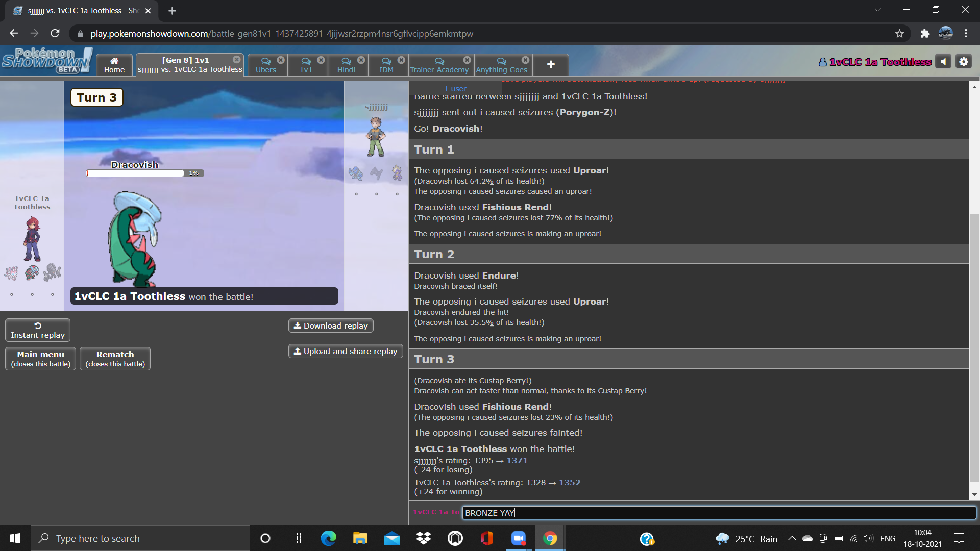980x551 pixels.
Task: Click the opponent's third team icon
Action: click(397, 173)
